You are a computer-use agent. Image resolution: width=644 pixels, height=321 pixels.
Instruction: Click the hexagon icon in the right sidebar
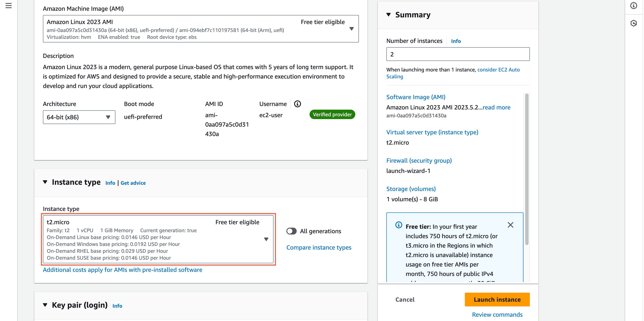[633, 23]
